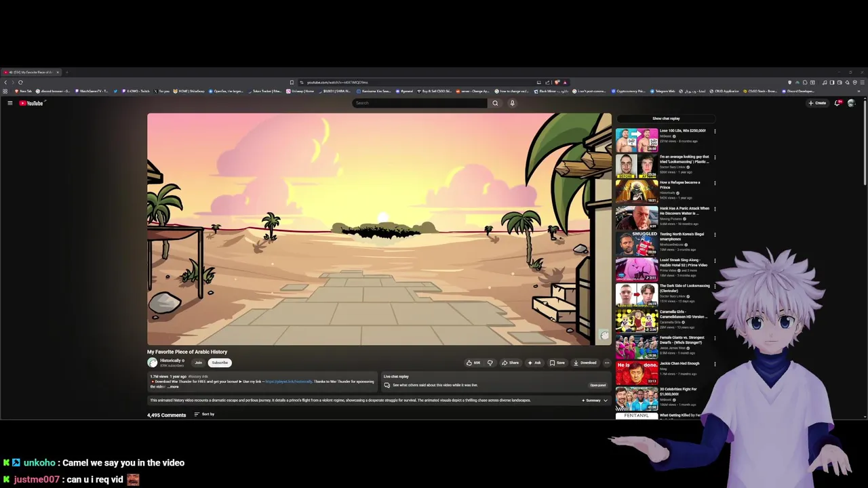
Task: Click the search magnifier button
Action: (495, 103)
